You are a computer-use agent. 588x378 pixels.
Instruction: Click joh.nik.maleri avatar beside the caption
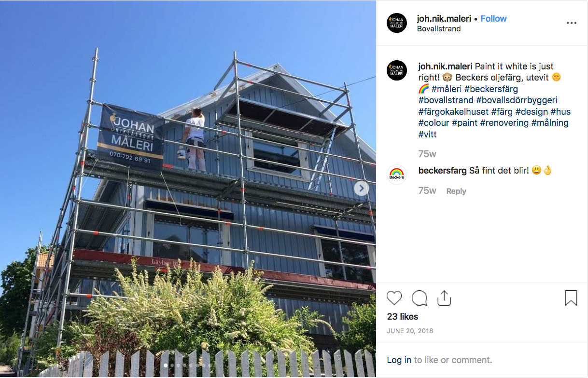click(397, 70)
